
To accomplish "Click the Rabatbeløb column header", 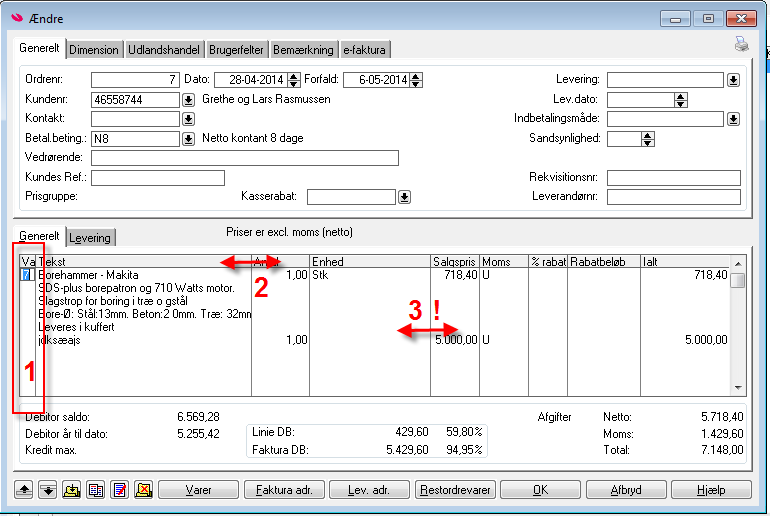I will 604,262.
